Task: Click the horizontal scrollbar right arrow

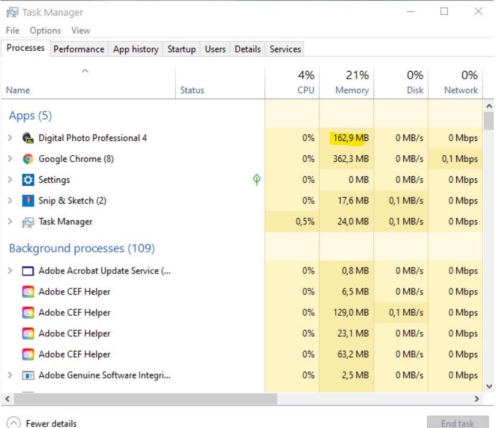Action: coord(477,398)
